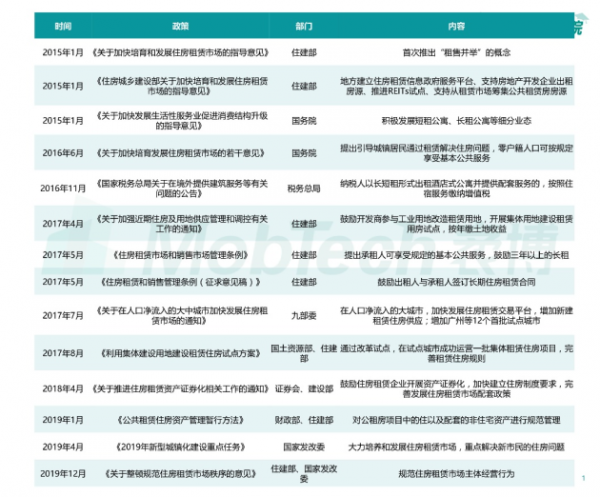Click the content cell about 鼓励三年以上的长租
Screen dimensions: 600x497
click(456, 255)
